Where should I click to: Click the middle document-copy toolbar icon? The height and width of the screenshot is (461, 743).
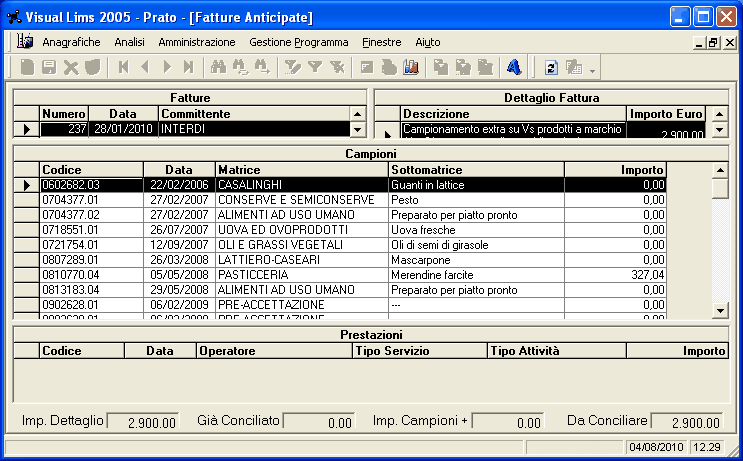pos(463,67)
